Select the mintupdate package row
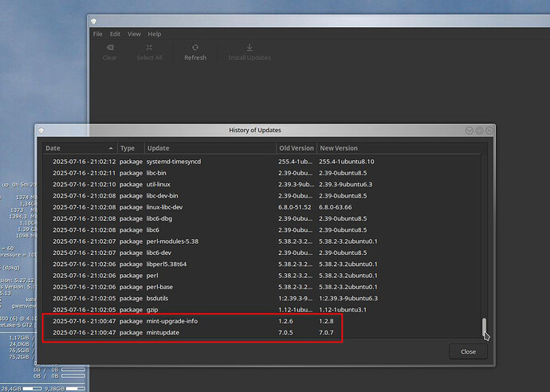Viewport: 550px width, 392px height. click(x=191, y=332)
